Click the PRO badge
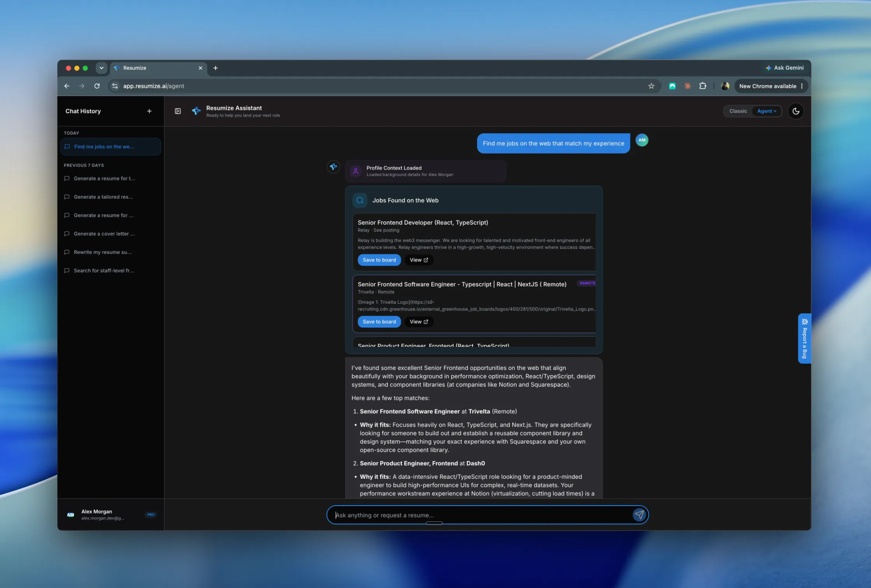 point(151,515)
